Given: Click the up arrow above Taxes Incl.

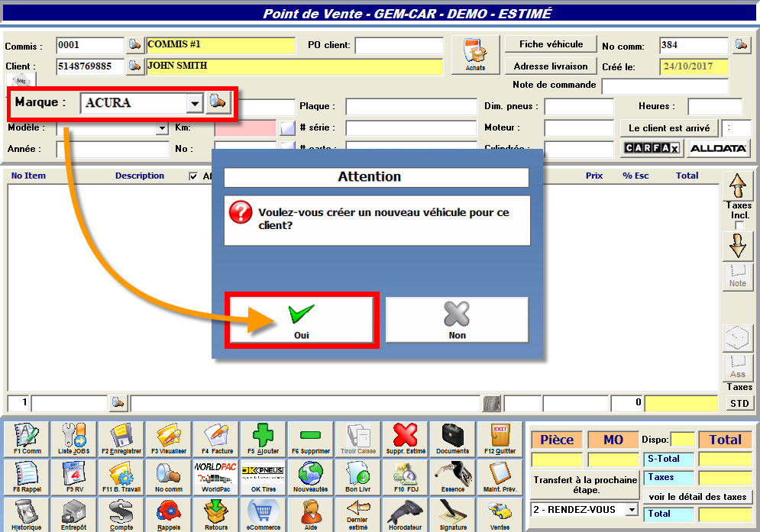Looking at the screenshot, I should point(738,186).
